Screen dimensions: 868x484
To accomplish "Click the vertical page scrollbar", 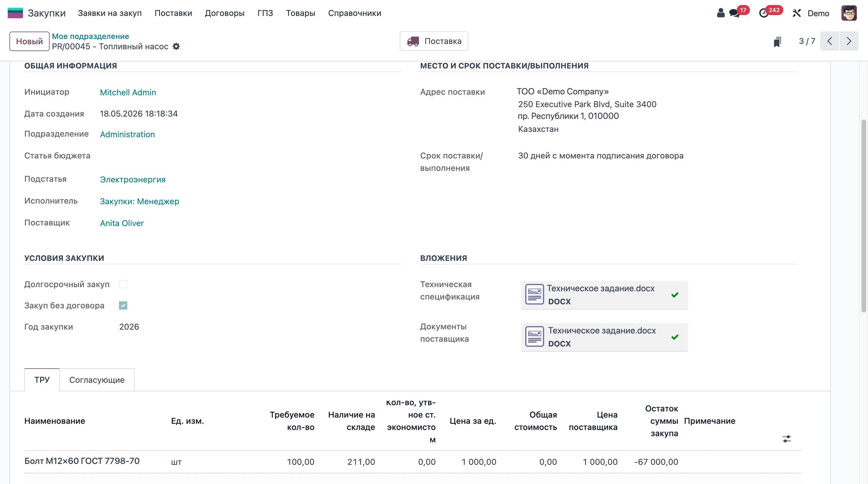I will 863,215.
